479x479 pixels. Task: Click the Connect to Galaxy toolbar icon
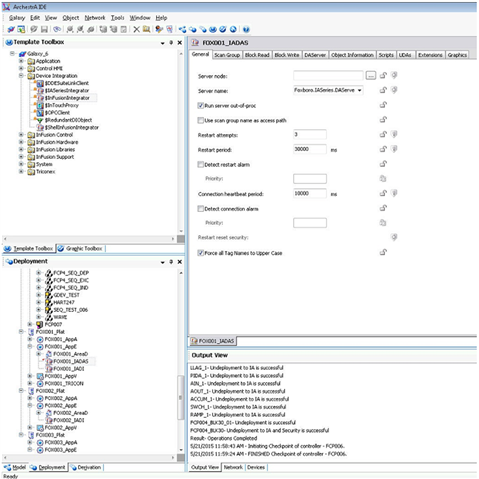[11, 30]
